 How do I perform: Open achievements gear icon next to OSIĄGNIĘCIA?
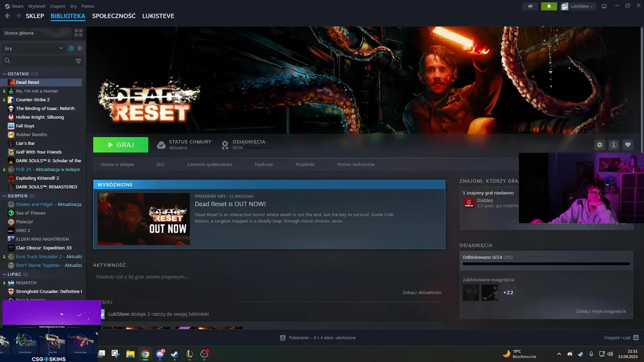point(225,145)
